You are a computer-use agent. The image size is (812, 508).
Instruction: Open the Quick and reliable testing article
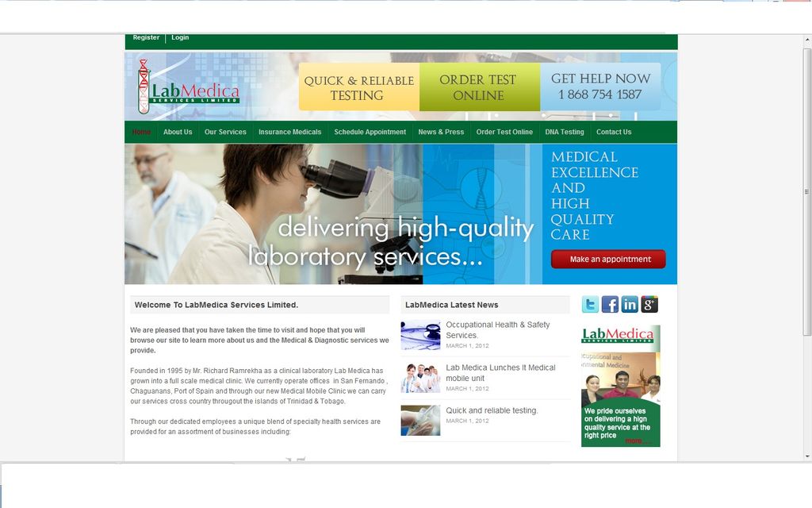[x=492, y=410]
